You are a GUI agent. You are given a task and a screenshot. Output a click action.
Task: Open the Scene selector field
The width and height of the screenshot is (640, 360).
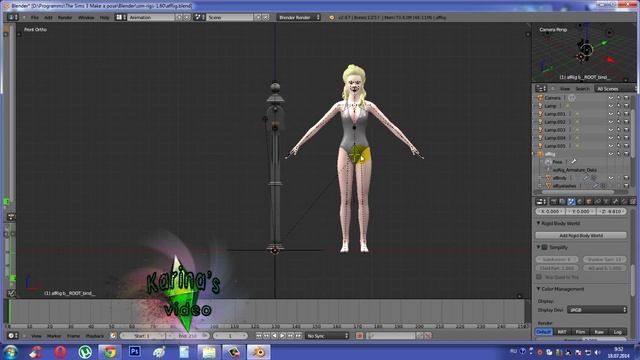[230, 18]
